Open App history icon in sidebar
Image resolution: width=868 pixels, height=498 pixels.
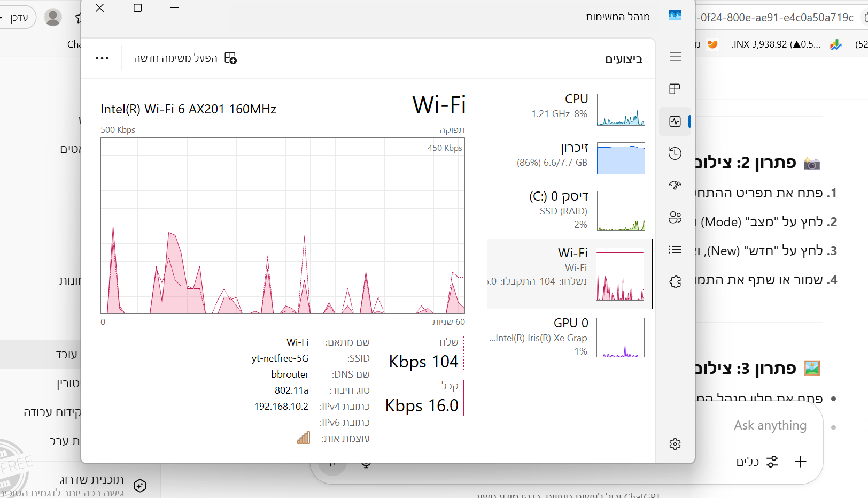point(675,154)
